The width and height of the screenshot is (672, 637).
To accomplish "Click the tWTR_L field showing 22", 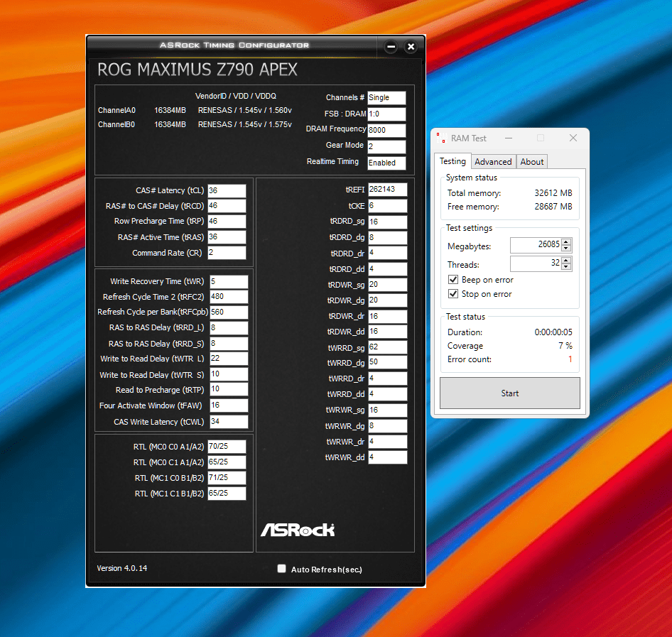I will click(x=229, y=359).
